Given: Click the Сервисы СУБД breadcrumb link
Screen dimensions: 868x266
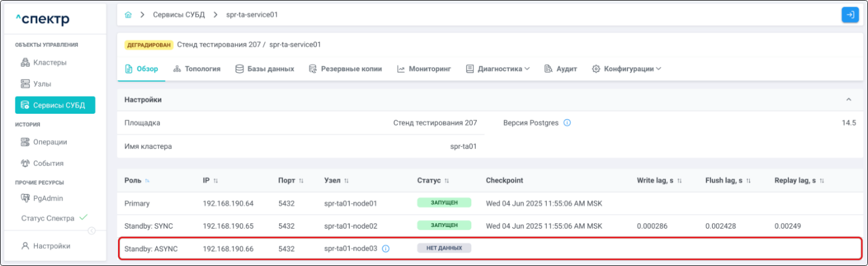Looking at the screenshot, I should tap(179, 15).
